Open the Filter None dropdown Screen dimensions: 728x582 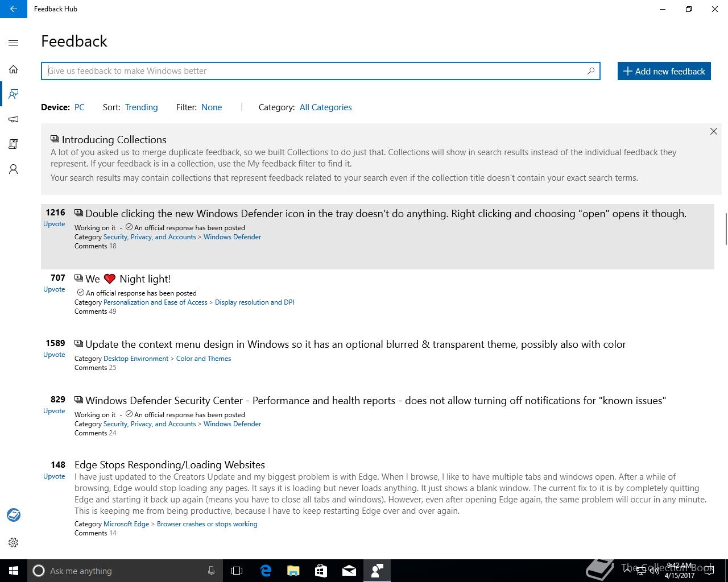(212, 107)
